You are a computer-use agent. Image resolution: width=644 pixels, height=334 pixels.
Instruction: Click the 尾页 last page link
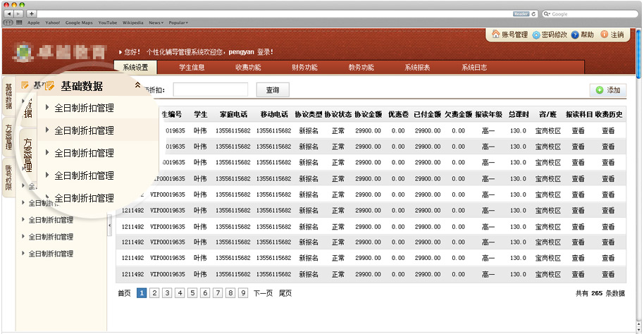pos(285,293)
